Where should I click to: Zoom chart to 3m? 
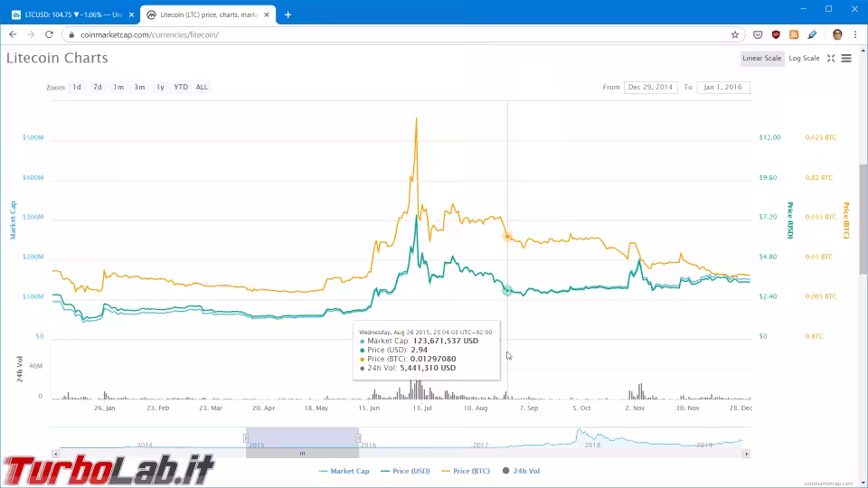point(139,87)
